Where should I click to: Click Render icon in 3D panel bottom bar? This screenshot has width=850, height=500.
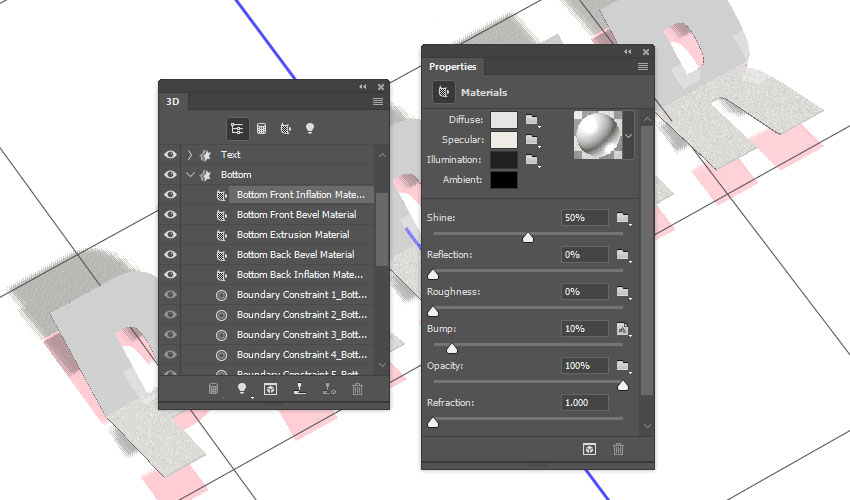(271, 389)
